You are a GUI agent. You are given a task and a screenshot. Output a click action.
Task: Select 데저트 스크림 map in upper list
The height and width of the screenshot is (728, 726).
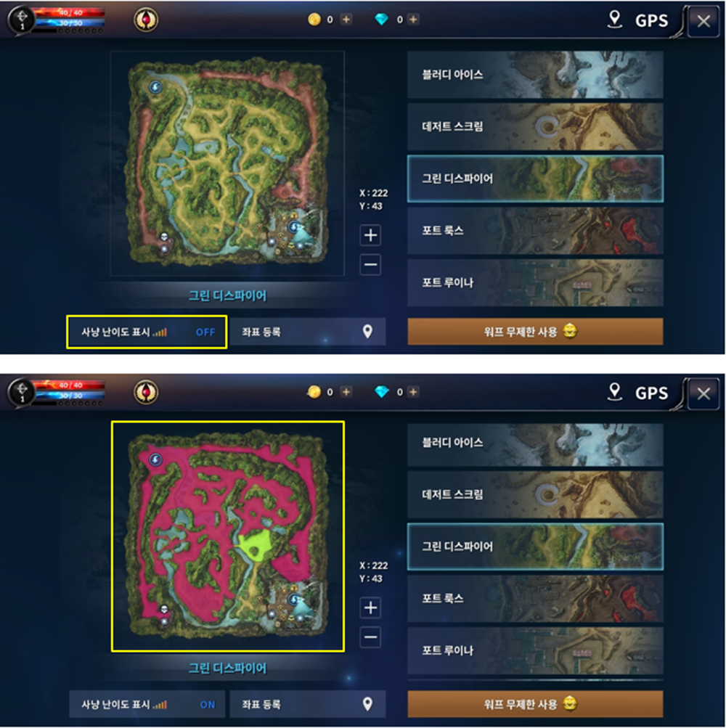click(535, 126)
